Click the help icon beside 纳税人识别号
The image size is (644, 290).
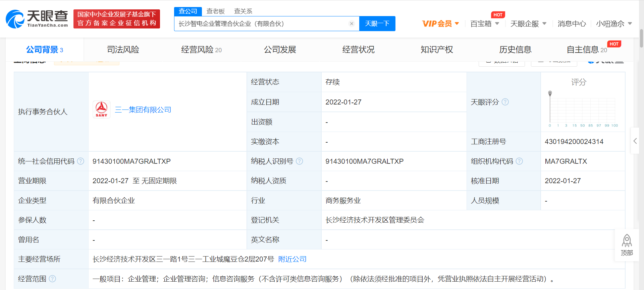tap(300, 161)
